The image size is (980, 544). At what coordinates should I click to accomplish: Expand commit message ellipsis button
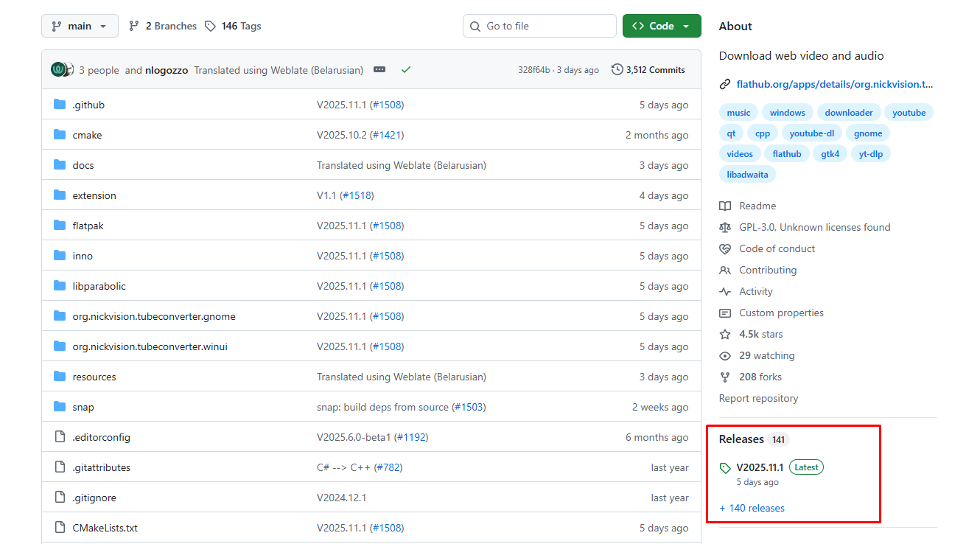pos(379,70)
